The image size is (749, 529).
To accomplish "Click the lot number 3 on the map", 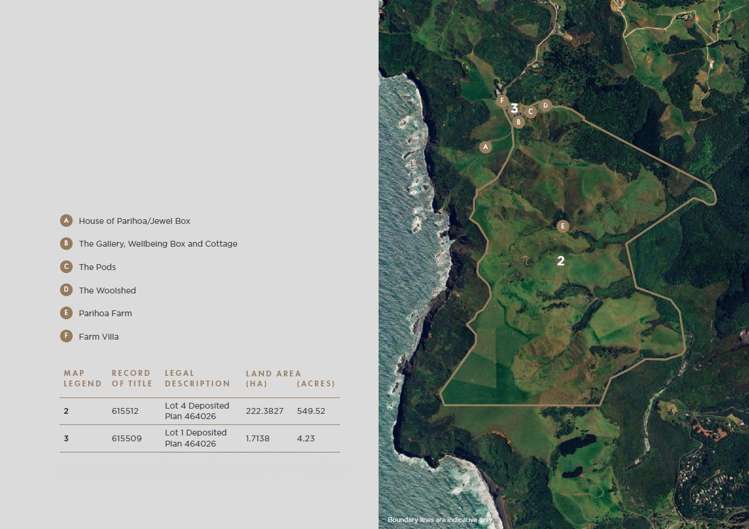I will click(x=514, y=108).
